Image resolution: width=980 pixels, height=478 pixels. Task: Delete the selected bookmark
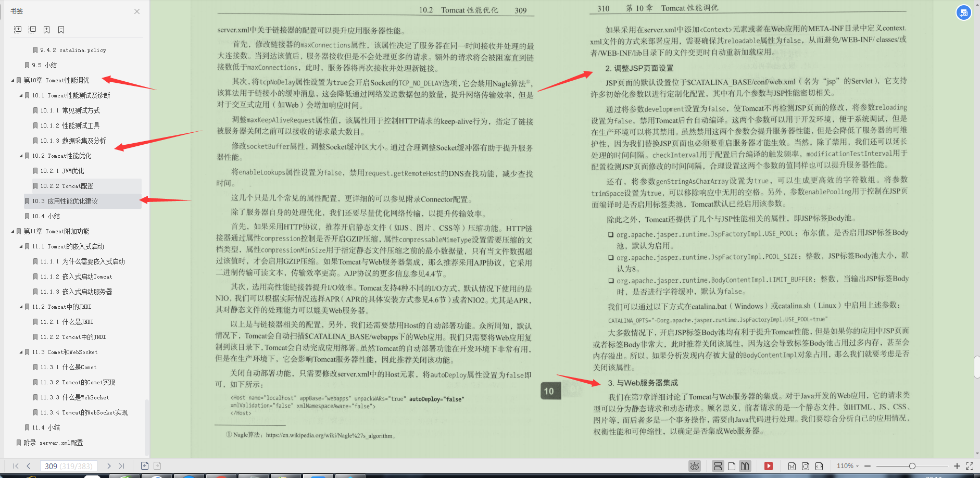(x=61, y=29)
